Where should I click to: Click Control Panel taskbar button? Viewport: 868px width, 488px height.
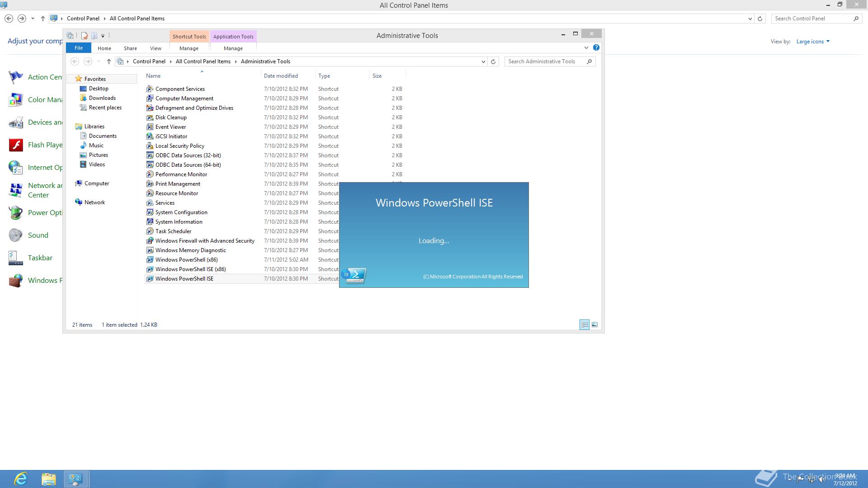75,479
